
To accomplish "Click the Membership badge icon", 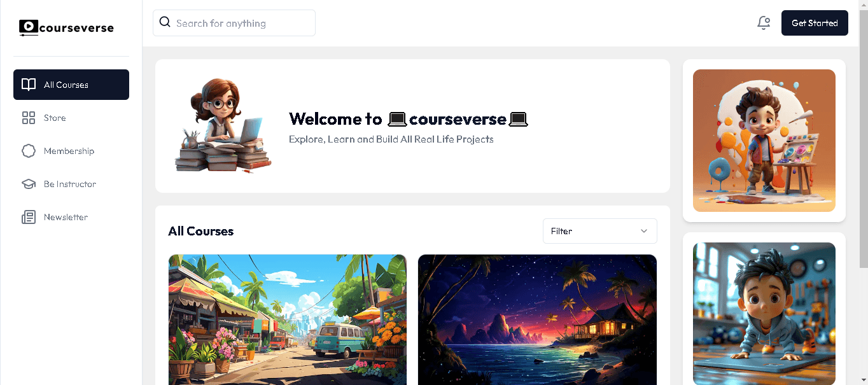I will point(29,151).
